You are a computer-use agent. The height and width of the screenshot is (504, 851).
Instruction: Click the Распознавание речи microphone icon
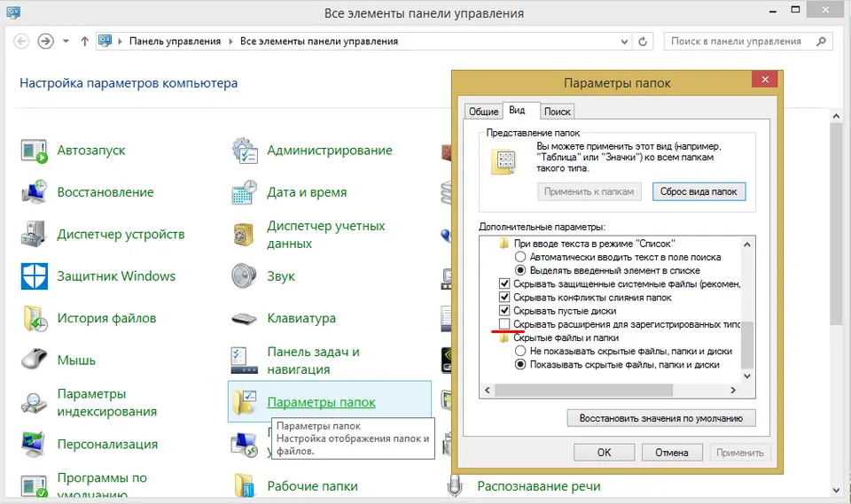click(x=455, y=485)
